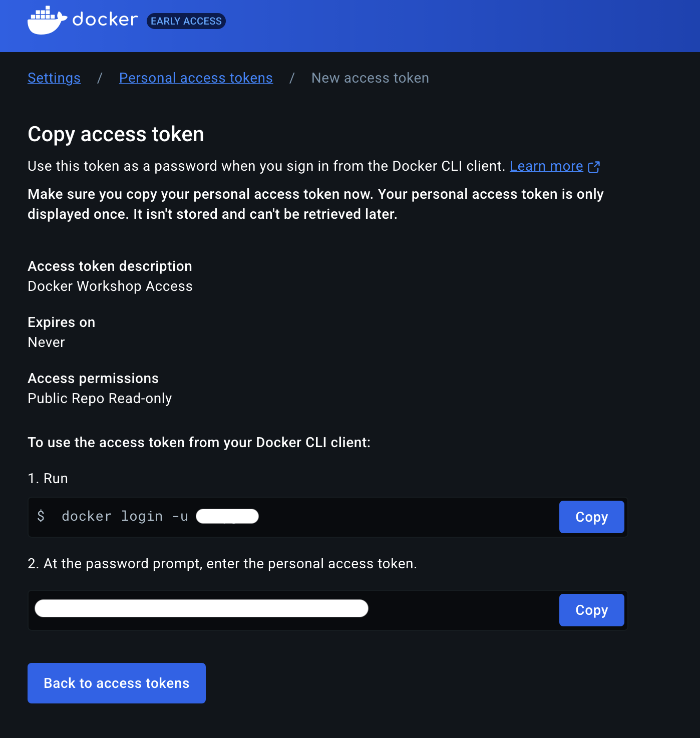Click the New access token breadcrumb entry
Screen dimensions: 700x738
[370, 78]
